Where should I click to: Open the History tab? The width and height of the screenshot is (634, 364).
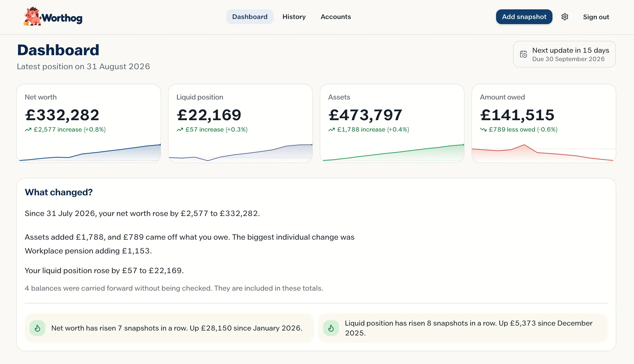(x=294, y=17)
